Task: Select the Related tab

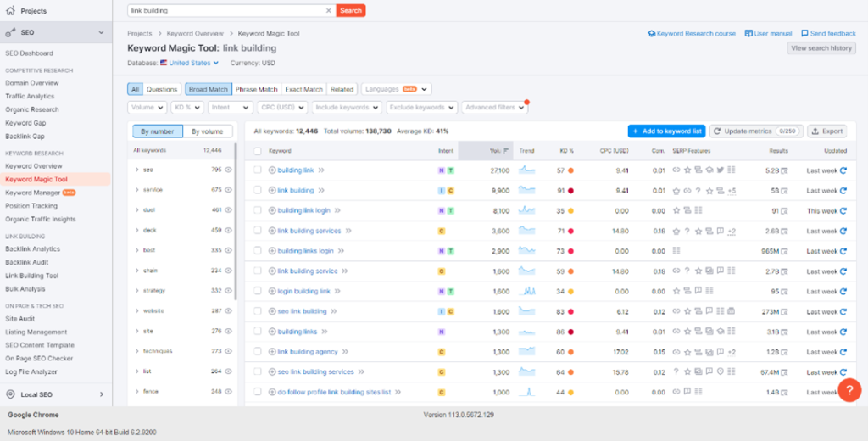Action: tap(342, 89)
